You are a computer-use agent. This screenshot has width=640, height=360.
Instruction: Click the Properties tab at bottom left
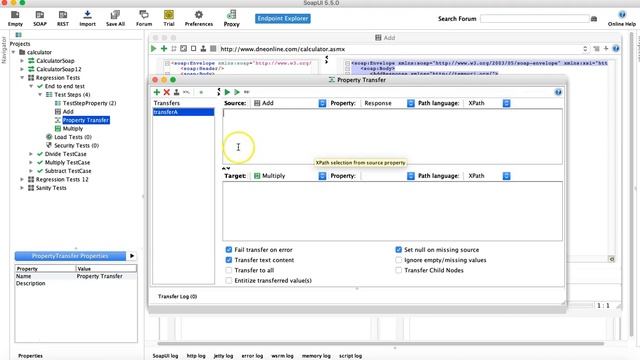coord(30,356)
